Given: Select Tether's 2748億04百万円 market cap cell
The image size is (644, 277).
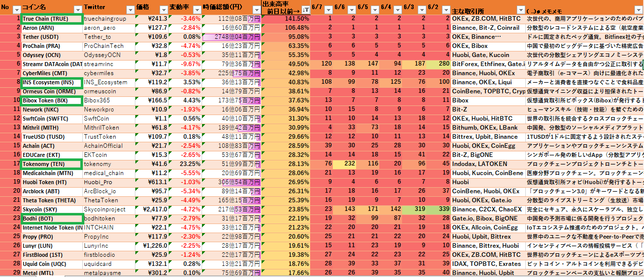Looking at the screenshot, I should 231,37.
